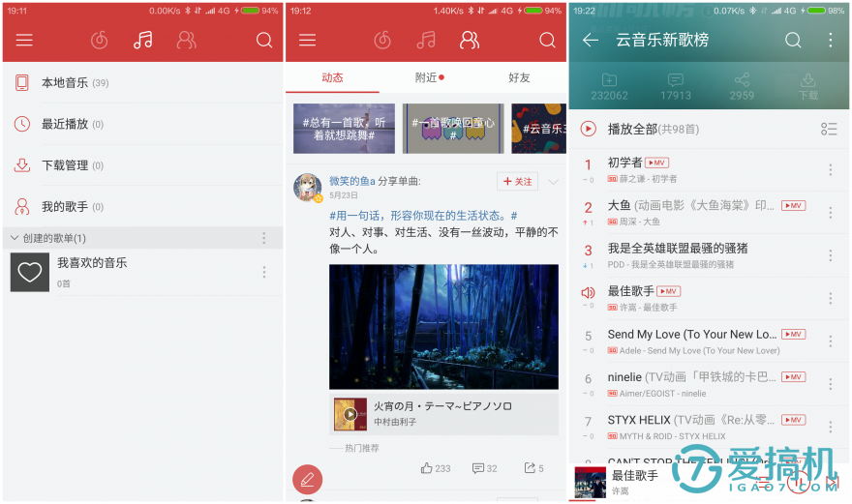Open hamburger menu in middle screen
This screenshot has width=852, height=504.
[x=307, y=40]
